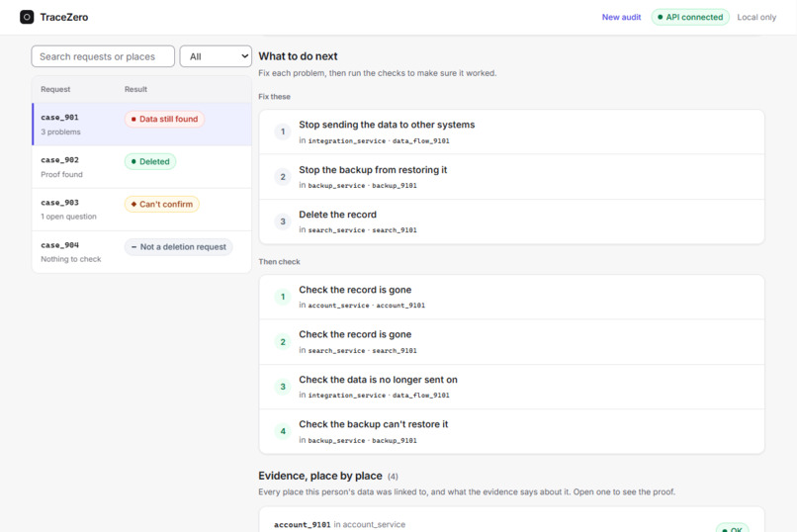The image size is (797, 532).
Task: Click green number 3 icon beside data no longer sent
Action: (x=283, y=387)
